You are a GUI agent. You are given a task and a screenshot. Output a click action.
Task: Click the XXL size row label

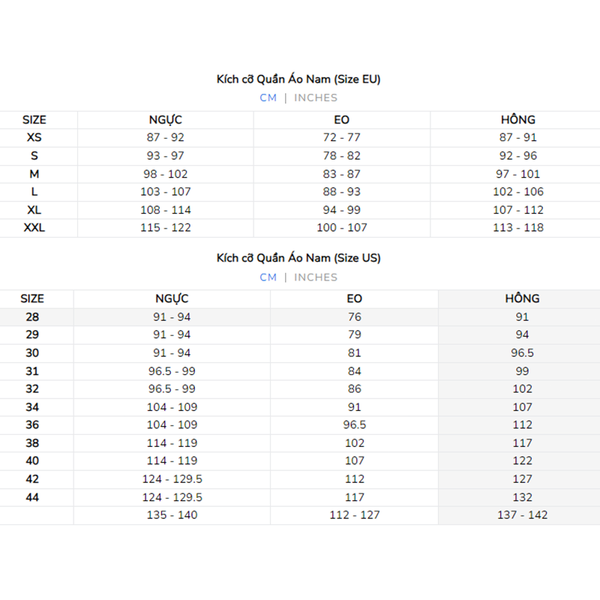pos(34,228)
